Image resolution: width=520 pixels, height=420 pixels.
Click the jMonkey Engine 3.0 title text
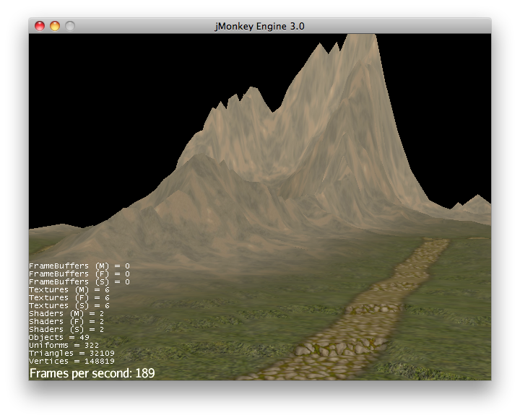[259, 26]
